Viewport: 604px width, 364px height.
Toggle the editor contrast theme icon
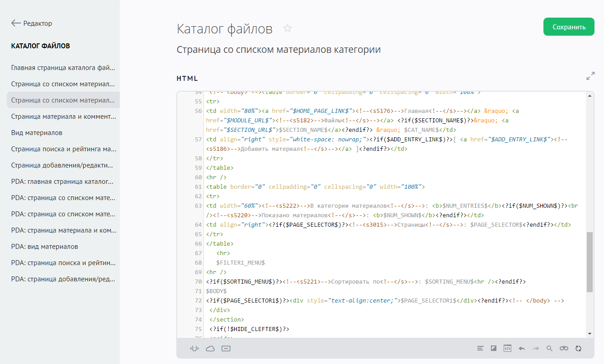494,348
